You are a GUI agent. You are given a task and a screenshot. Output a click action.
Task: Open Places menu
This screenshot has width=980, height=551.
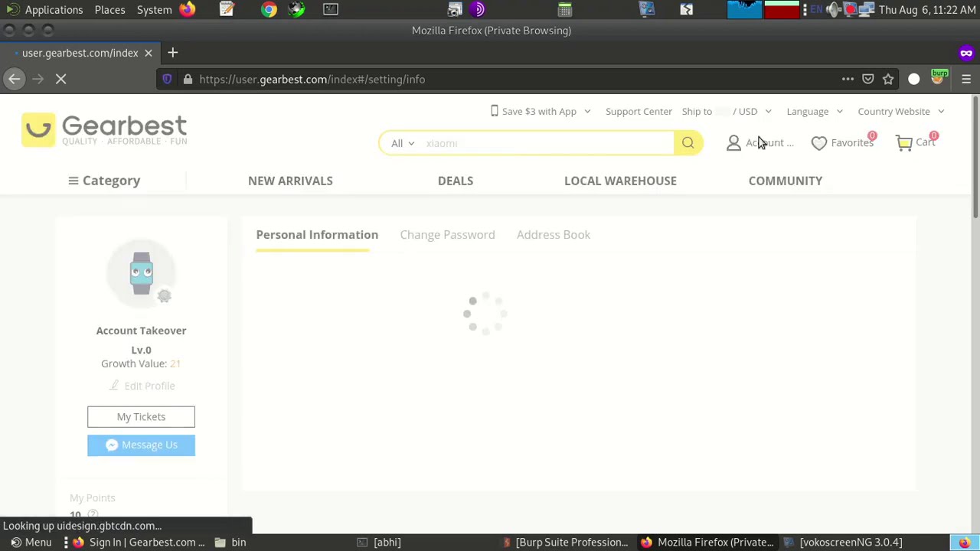[109, 9]
